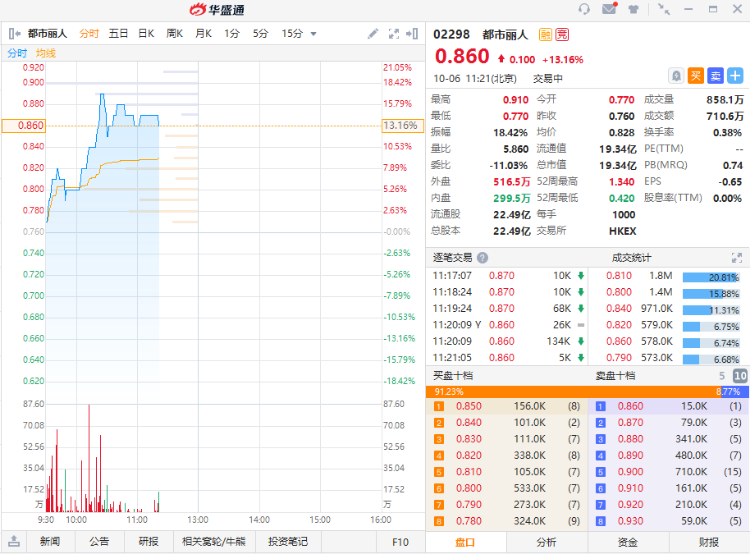Screen dimensions: 750x554
Task: Set price alert bell
Action: click(676, 76)
